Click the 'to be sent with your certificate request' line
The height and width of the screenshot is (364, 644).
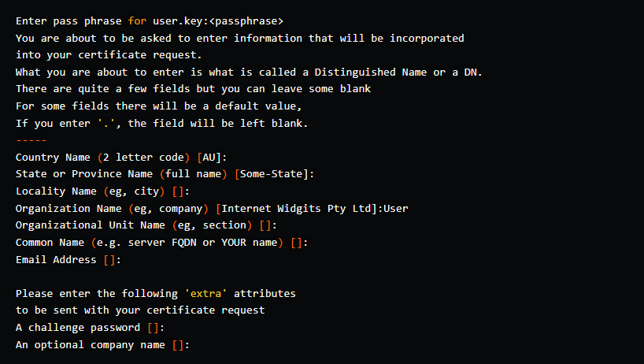tap(140, 310)
